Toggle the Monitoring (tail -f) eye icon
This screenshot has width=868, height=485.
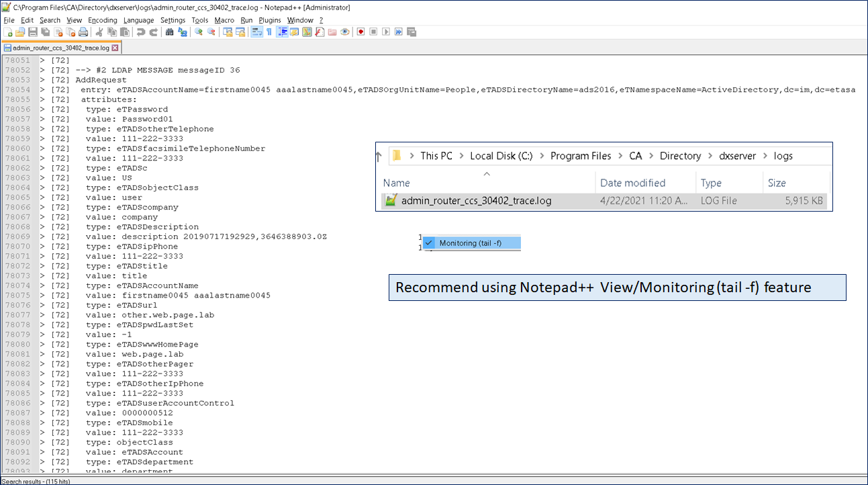[345, 32]
